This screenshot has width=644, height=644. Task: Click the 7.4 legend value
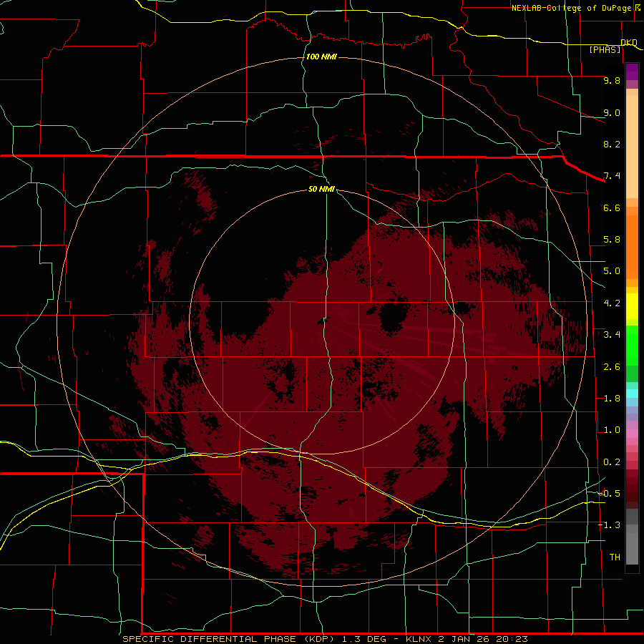point(612,176)
